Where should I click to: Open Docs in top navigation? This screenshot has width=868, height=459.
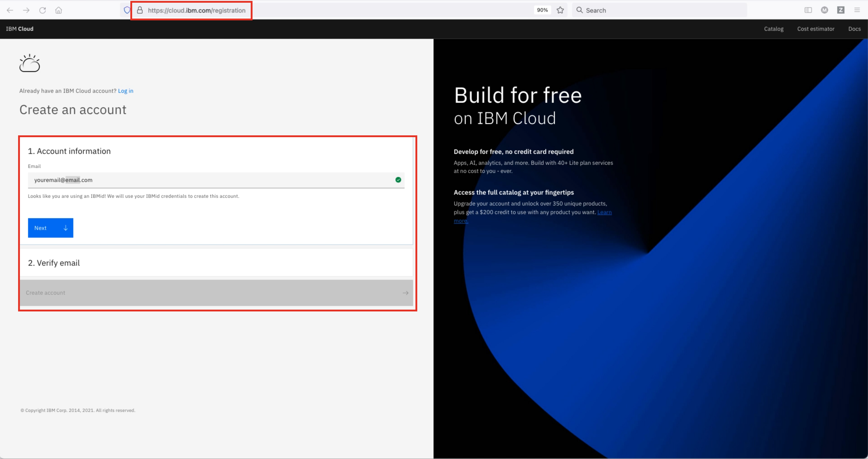pyautogui.click(x=854, y=29)
